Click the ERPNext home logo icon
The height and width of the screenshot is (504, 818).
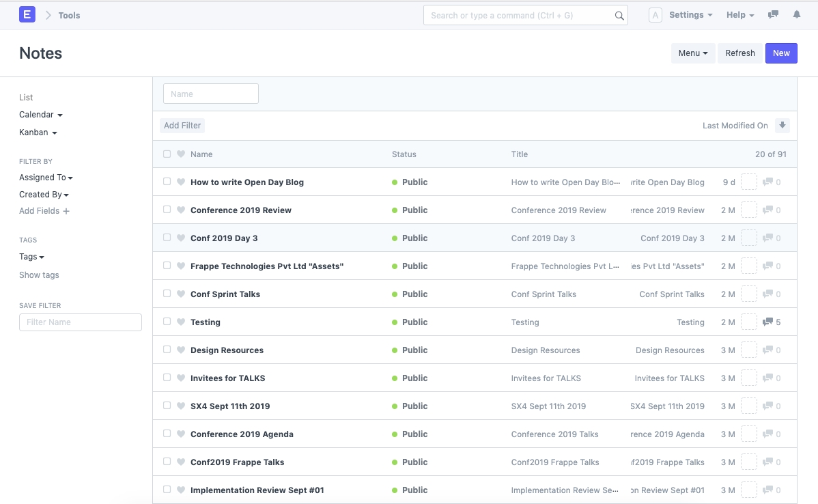tap(27, 14)
